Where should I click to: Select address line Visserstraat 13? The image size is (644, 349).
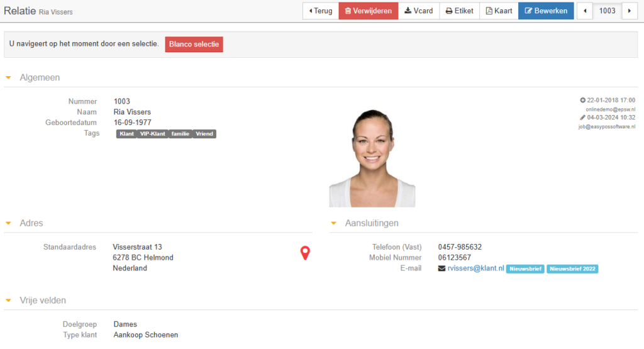tap(137, 247)
